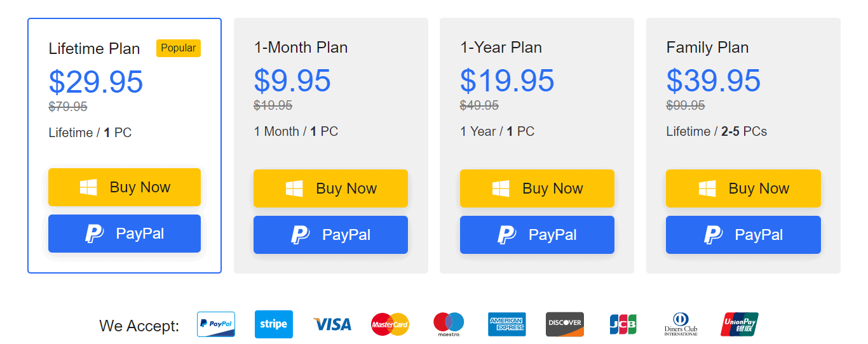Pay for Family Plan with PayPal
This screenshot has width=868, height=344.
click(743, 235)
